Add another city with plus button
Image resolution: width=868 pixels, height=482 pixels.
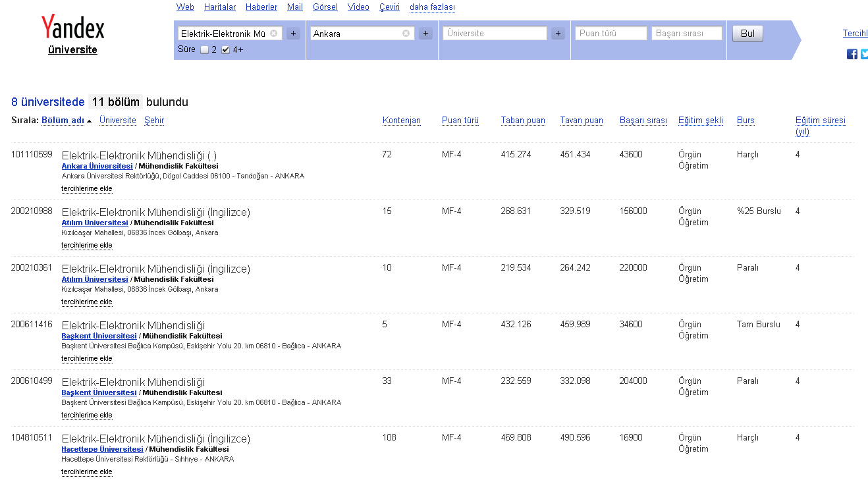(x=425, y=33)
